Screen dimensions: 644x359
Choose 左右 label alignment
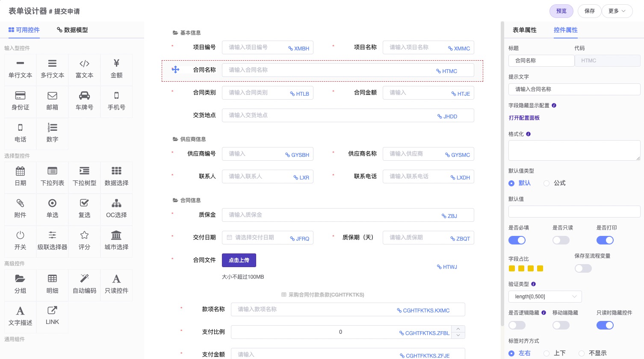click(x=511, y=353)
